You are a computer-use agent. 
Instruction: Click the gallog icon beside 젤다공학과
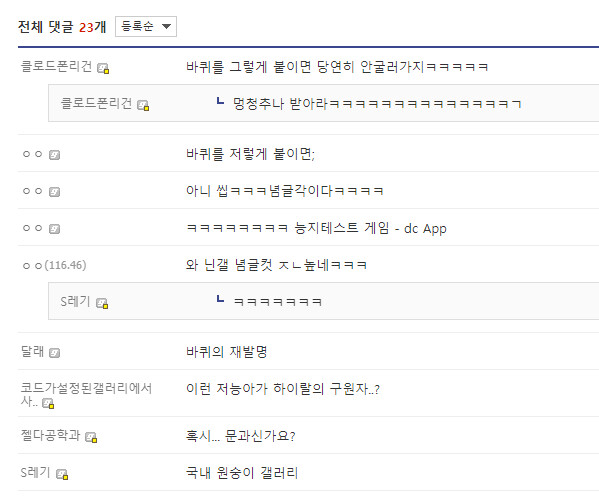(x=91, y=437)
